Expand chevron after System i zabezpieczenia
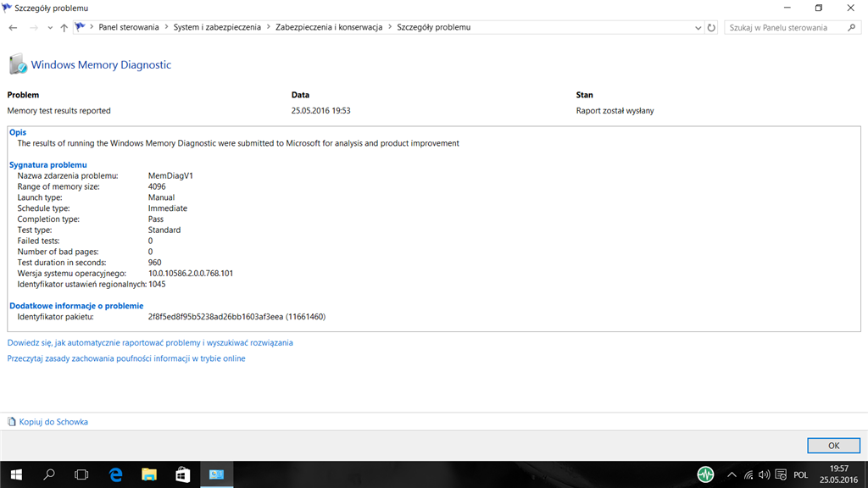This screenshot has width=868, height=488. [269, 27]
